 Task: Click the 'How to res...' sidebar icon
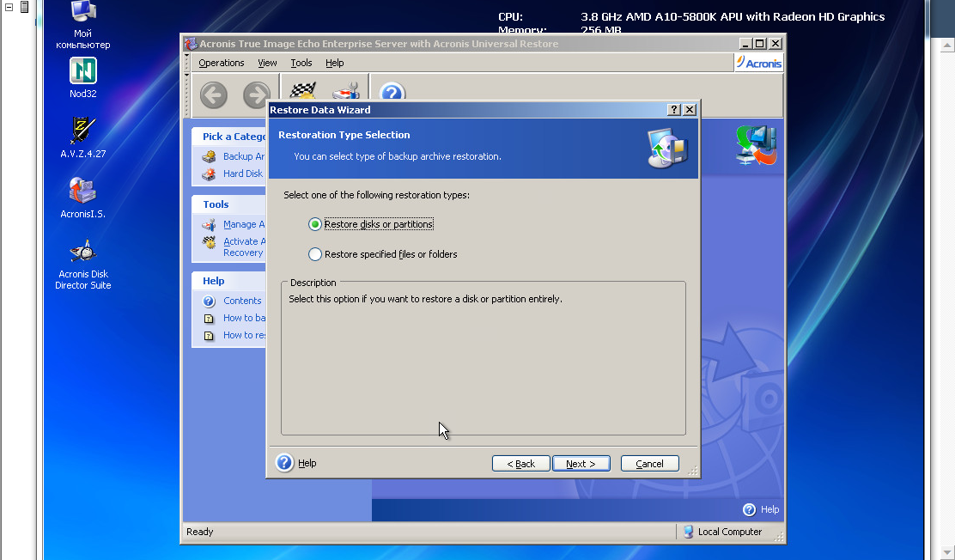(x=209, y=336)
